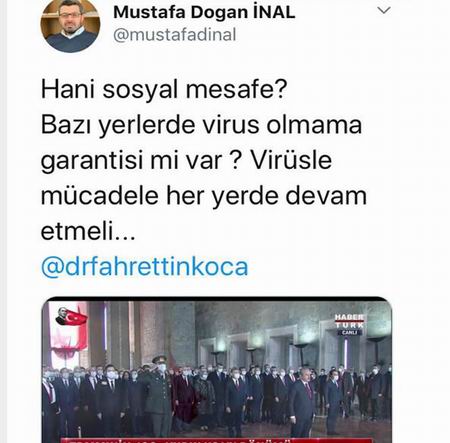The height and width of the screenshot is (443, 450).
Task: Open the attached Anıtkabir ceremony photo
Action: (x=217, y=370)
